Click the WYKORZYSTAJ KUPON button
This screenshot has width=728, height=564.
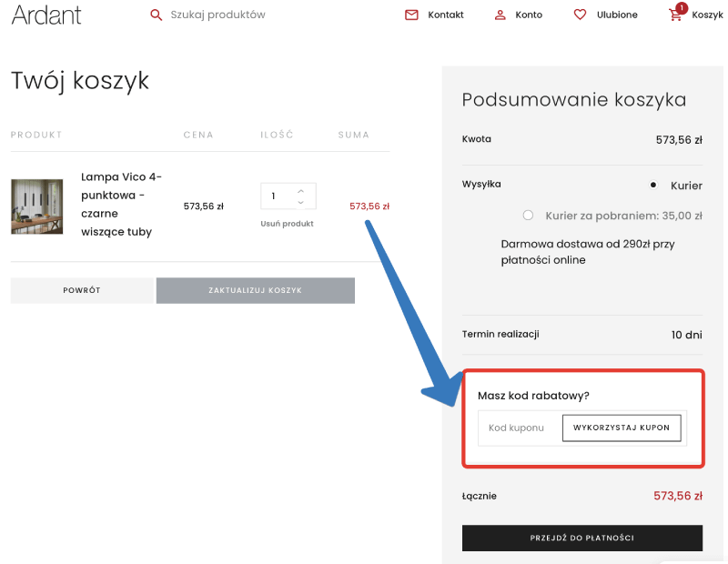tap(622, 428)
